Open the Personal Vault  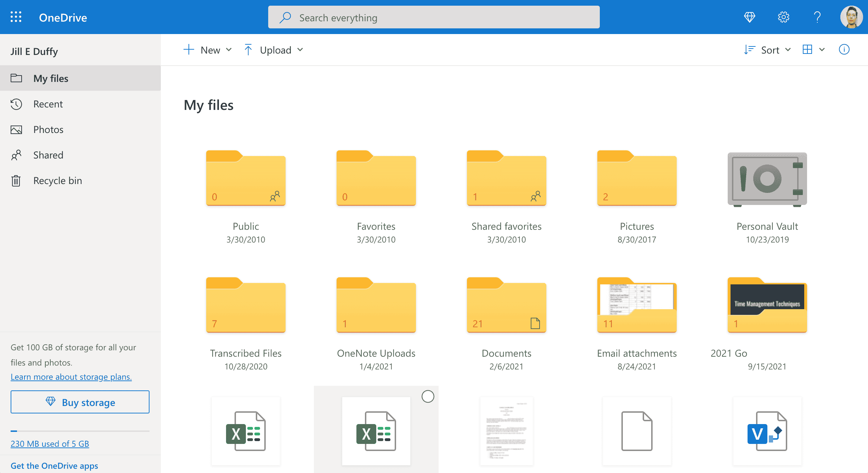tap(767, 179)
